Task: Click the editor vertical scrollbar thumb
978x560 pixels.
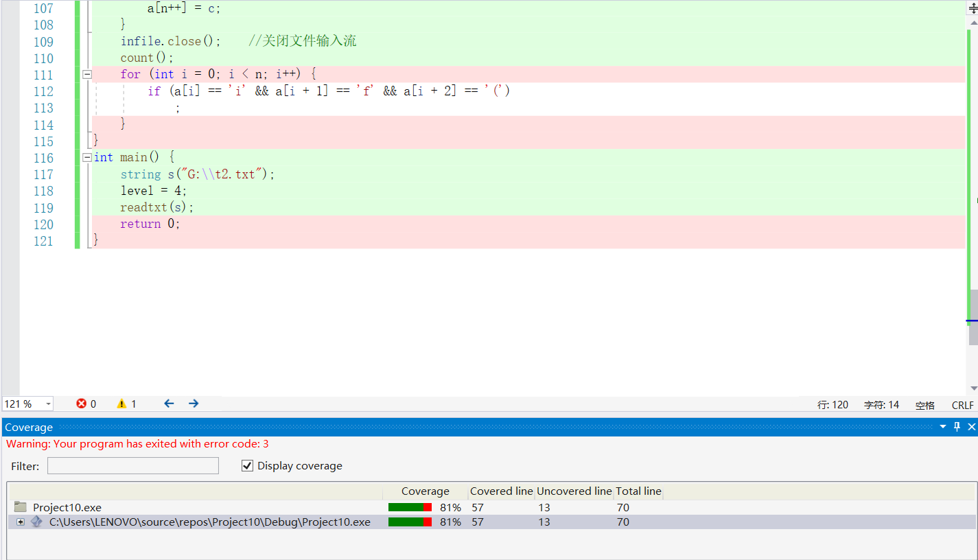Action: click(x=973, y=317)
